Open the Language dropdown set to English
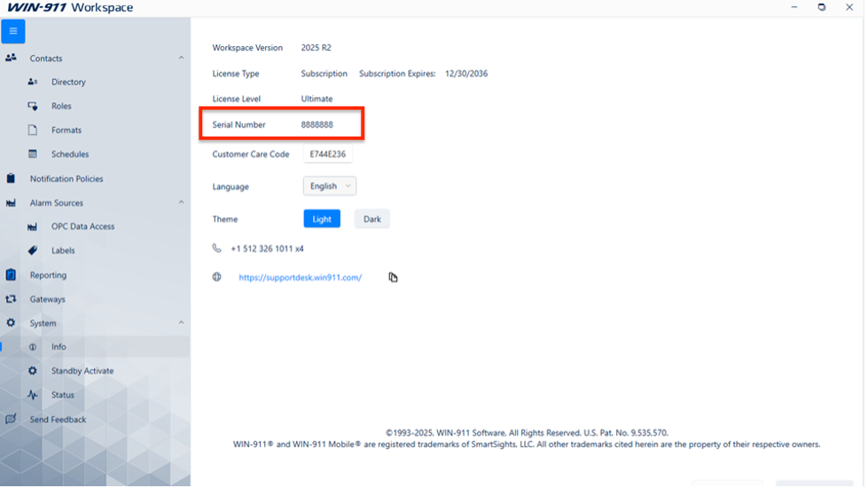The image size is (868, 488). click(330, 186)
